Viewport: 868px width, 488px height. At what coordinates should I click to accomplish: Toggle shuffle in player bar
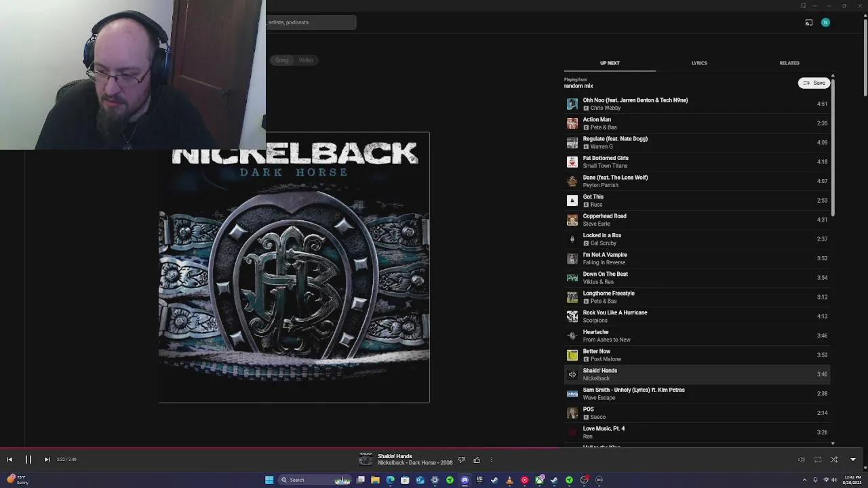pyautogui.click(x=834, y=460)
